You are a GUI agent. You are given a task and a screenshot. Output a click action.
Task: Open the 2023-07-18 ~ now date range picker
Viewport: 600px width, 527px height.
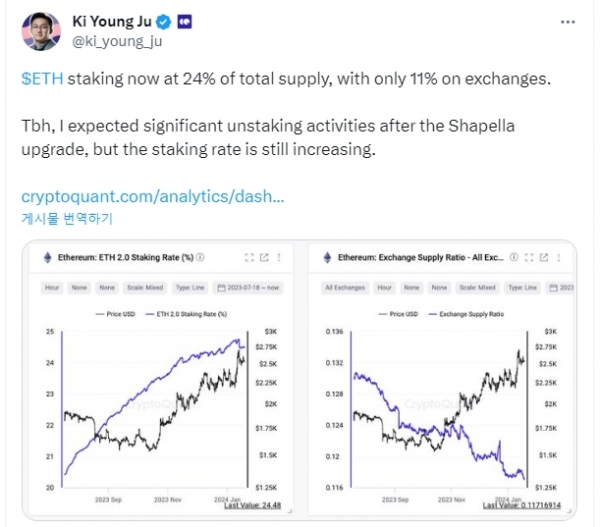coord(248,287)
